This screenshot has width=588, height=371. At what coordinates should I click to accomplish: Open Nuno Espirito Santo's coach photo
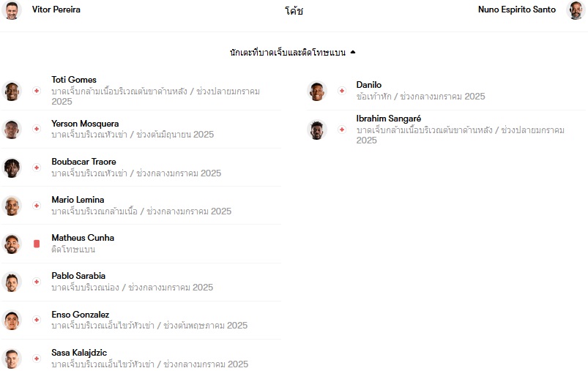[576, 10]
